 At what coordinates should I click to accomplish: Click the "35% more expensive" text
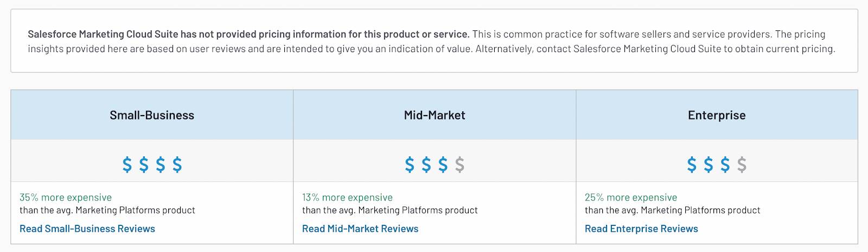pos(66,198)
